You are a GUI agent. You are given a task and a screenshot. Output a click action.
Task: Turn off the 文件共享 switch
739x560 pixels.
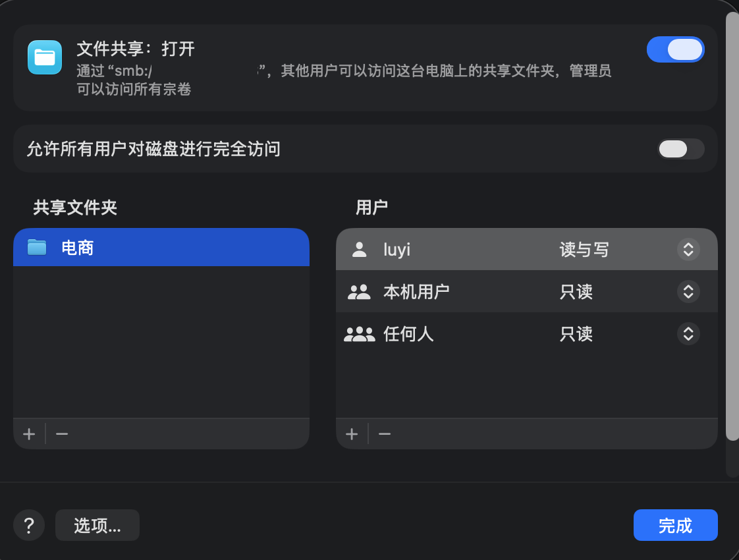[x=675, y=49]
